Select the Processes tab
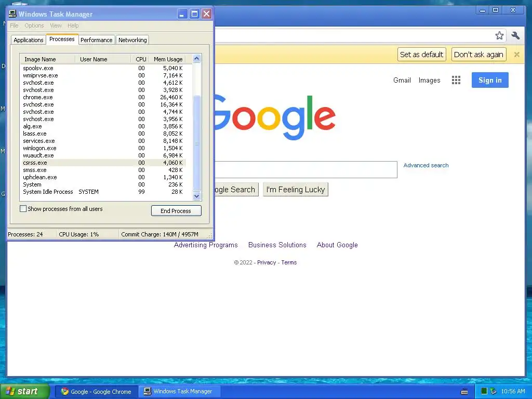 click(x=62, y=39)
